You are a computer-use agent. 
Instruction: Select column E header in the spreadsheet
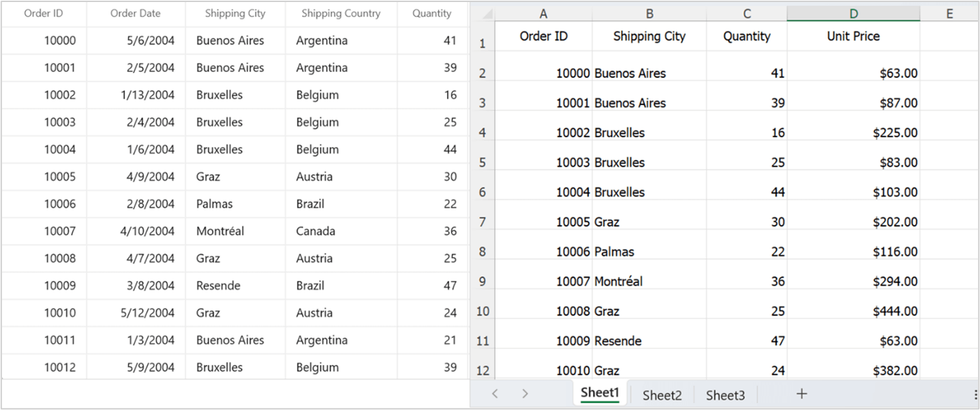[950, 12]
